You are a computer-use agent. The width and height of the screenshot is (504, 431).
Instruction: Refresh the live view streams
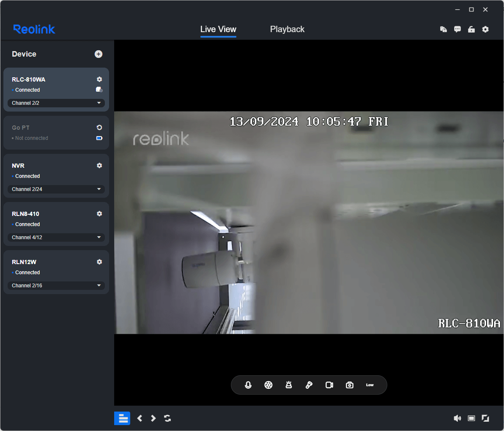click(167, 418)
